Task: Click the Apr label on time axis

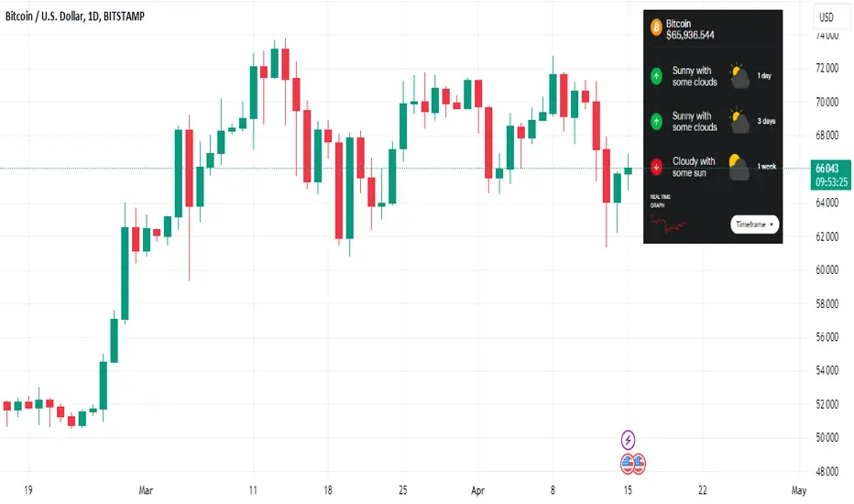Action: (x=477, y=490)
